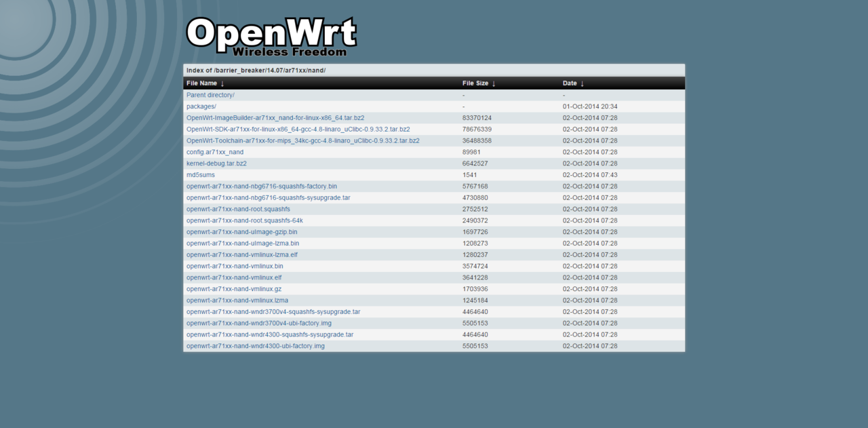Select file size value 1703936

475,290
